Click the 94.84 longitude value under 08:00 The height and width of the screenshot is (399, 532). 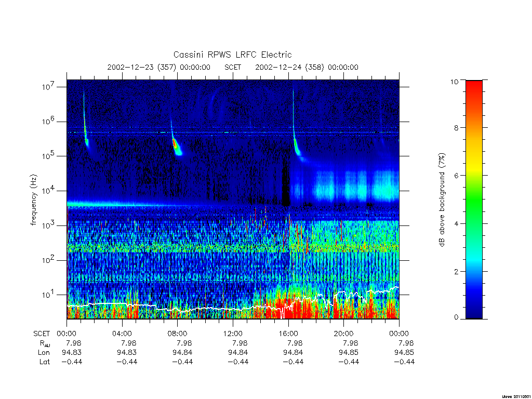(x=182, y=353)
